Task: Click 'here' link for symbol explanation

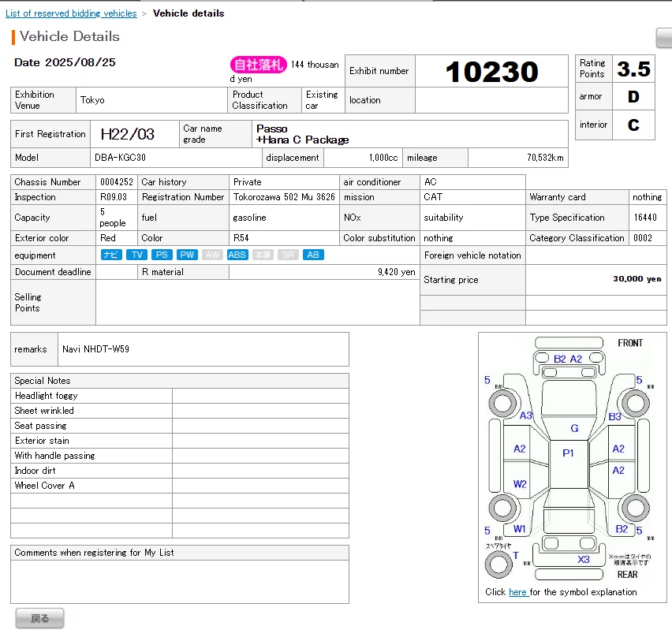Action: tap(517, 592)
